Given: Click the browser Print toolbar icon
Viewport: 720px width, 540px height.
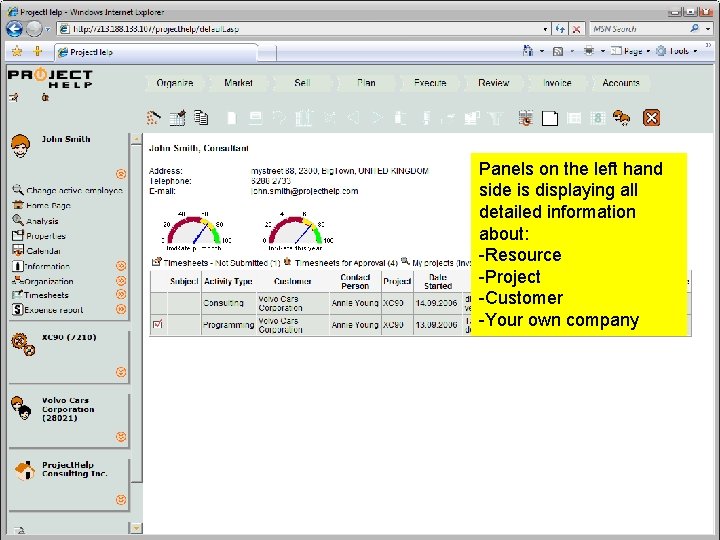Looking at the screenshot, I should coord(589,51).
